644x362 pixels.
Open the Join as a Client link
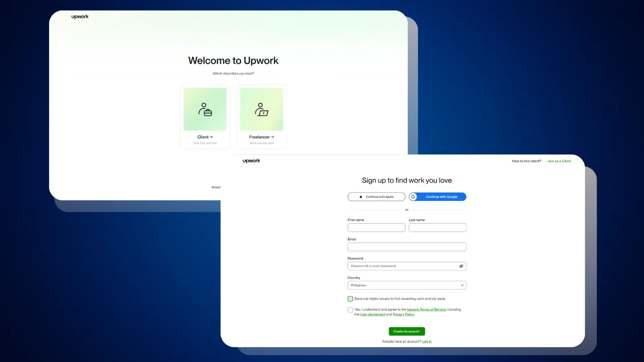[x=559, y=161]
